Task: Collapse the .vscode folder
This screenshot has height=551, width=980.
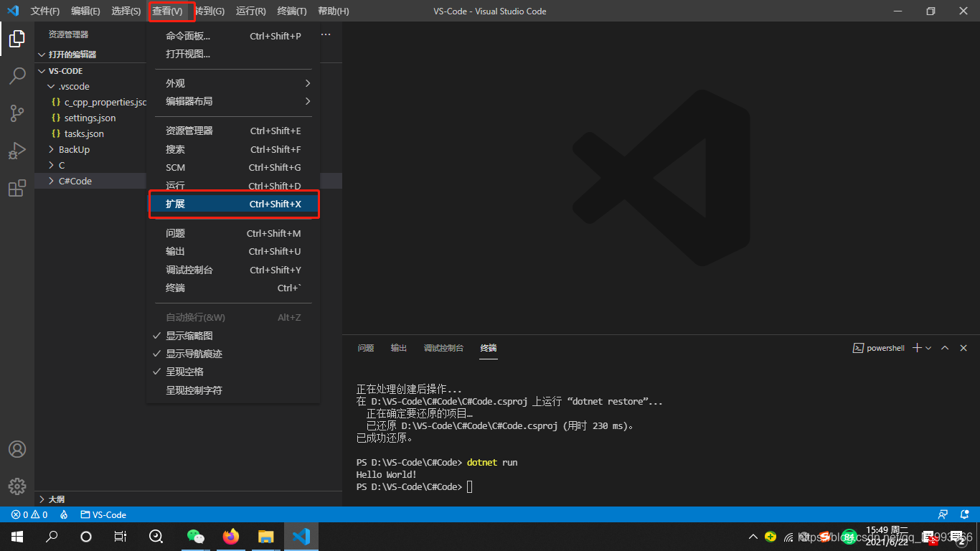Action: point(51,86)
